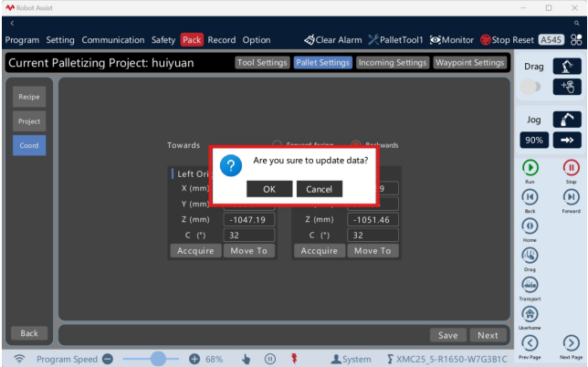The width and height of the screenshot is (588, 367).
Task: Open the Monitor view
Action: tap(452, 40)
